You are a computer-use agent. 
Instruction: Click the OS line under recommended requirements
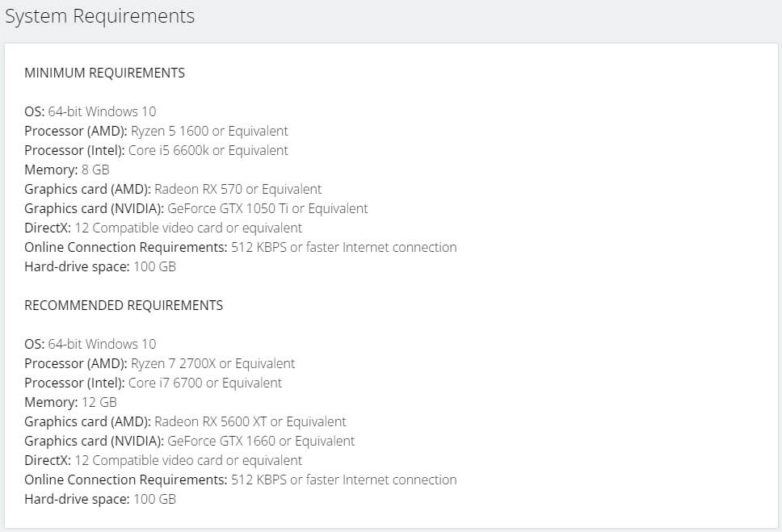90,344
